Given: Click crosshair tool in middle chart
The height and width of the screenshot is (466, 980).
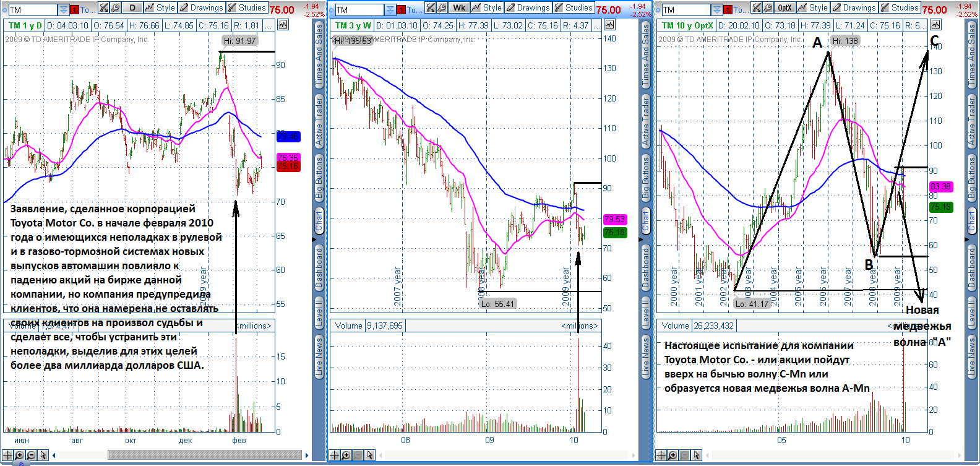Looking at the screenshot, I should tap(335, 455).
